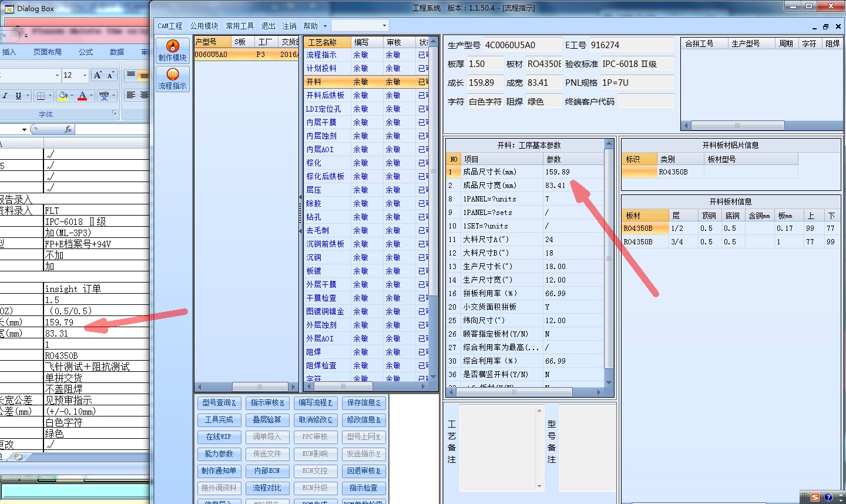Click the 退出 menu item
Image resolution: width=846 pixels, height=504 pixels.
tap(268, 26)
